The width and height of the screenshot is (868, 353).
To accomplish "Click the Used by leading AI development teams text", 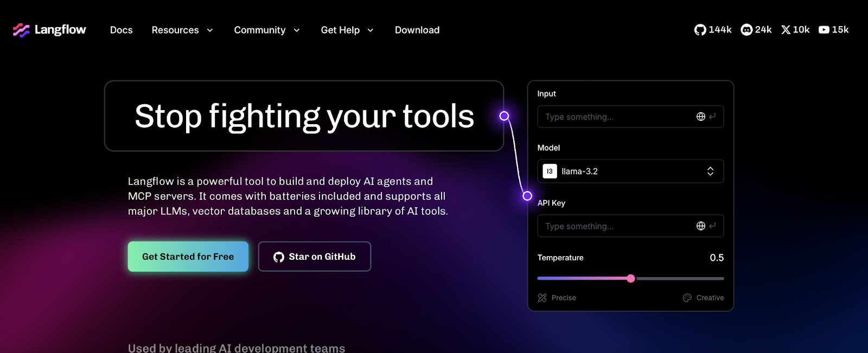I will [237, 348].
